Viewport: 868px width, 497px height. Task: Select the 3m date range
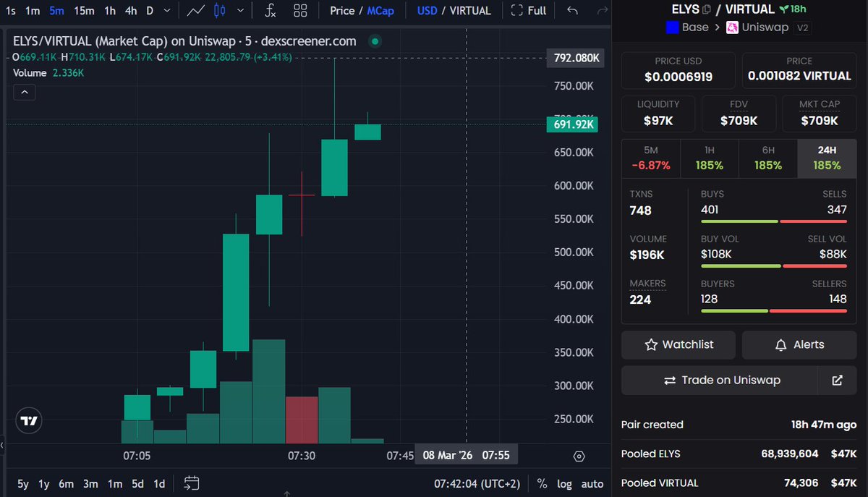click(x=90, y=483)
